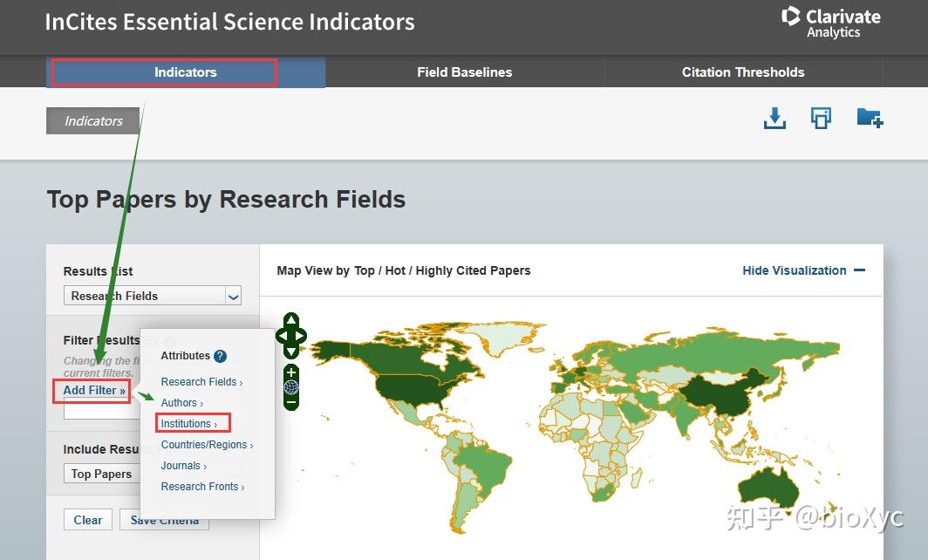This screenshot has width=928, height=560.
Task: Click the print page icon
Action: (x=821, y=118)
